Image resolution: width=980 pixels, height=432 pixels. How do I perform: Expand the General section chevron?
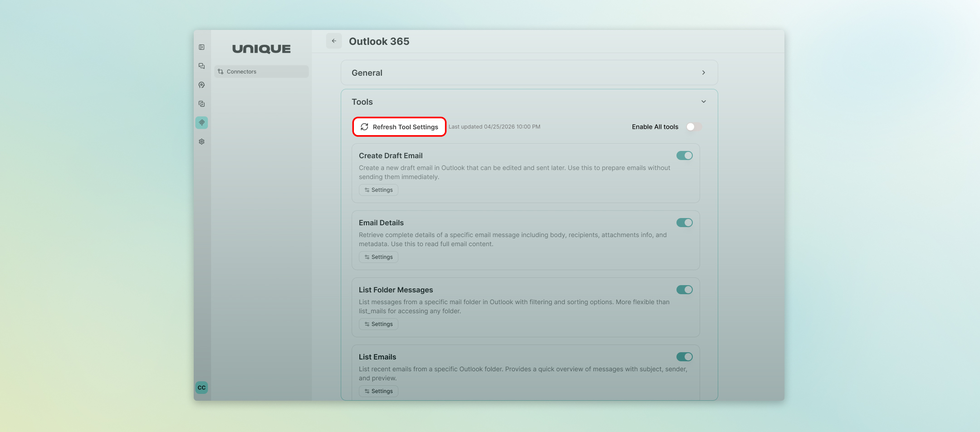[x=704, y=73]
